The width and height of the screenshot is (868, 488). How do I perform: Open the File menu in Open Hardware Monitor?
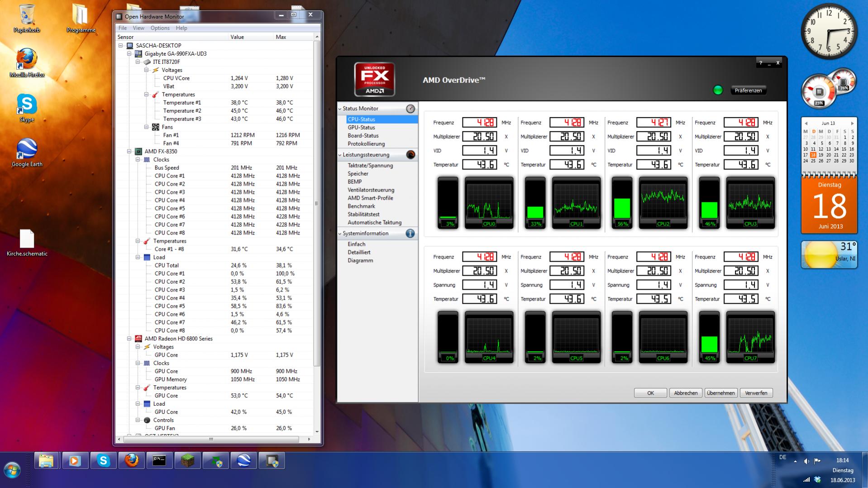click(x=123, y=28)
